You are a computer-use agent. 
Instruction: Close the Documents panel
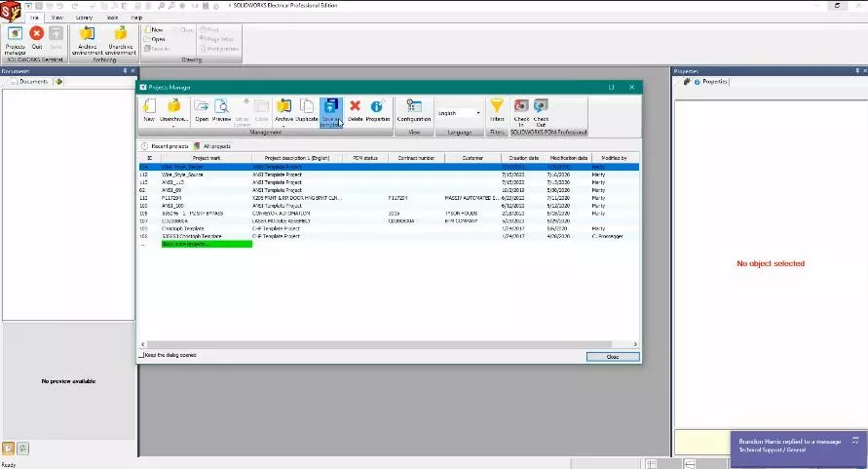click(132, 71)
